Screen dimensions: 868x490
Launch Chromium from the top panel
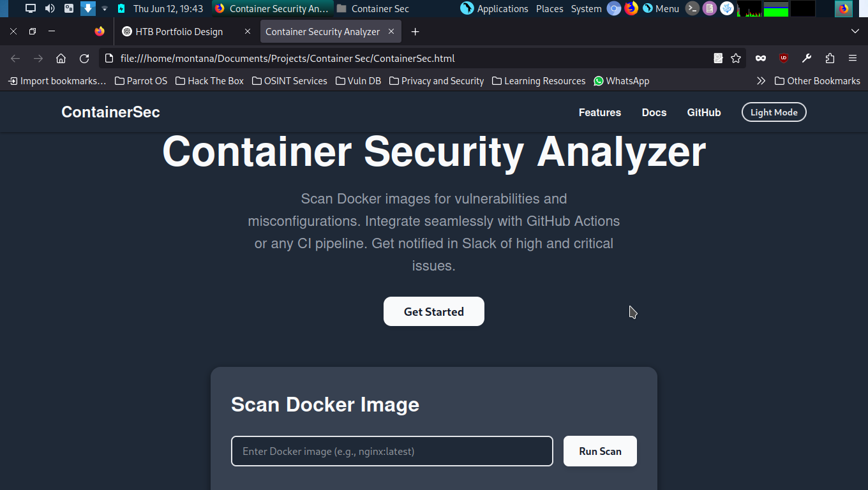point(614,8)
